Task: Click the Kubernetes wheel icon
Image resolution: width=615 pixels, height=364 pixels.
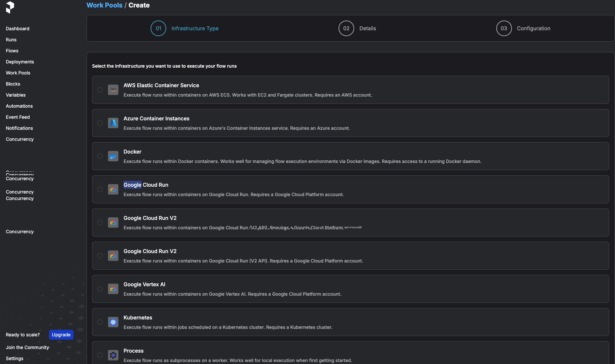Action: click(x=113, y=322)
